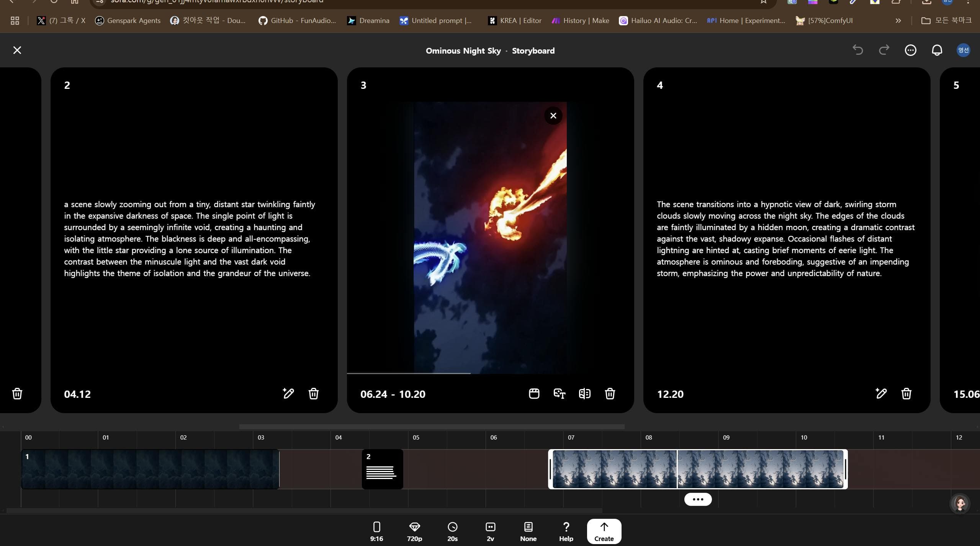The image size is (980, 546).
Task: Click the 04.12 timestamp on card 2
Action: pyautogui.click(x=77, y=394)
